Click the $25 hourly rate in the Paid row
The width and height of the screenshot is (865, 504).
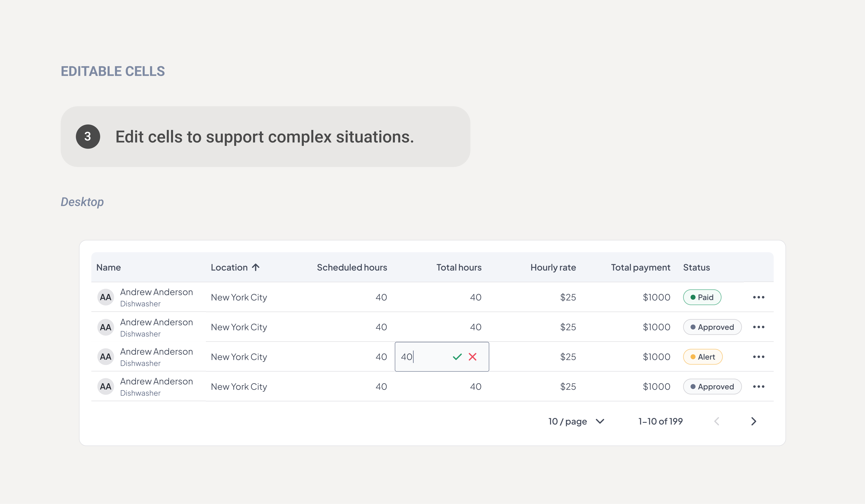tap(568, 297)
